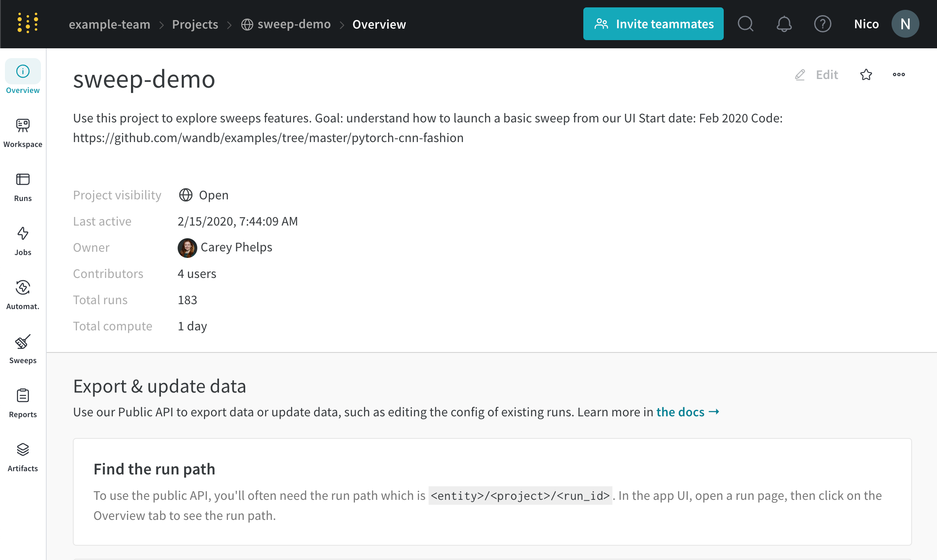Go back via the Projects breadcrumb
937x560 pixels.
tap(195, 24)
